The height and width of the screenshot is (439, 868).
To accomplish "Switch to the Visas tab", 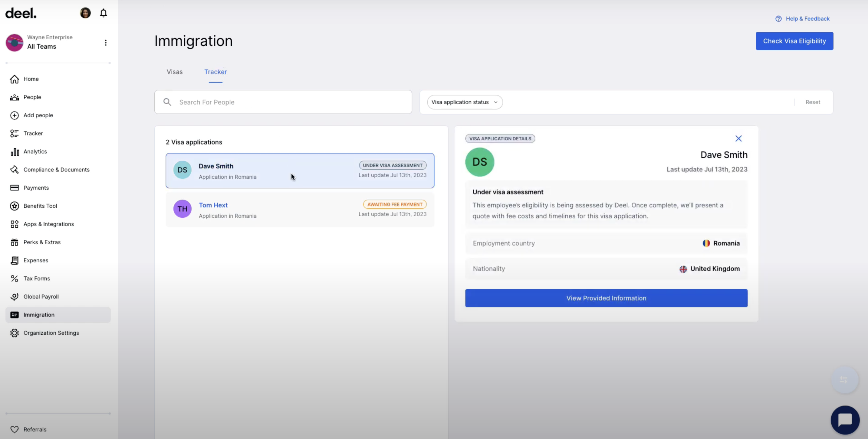I will click(x=175, y=72).
